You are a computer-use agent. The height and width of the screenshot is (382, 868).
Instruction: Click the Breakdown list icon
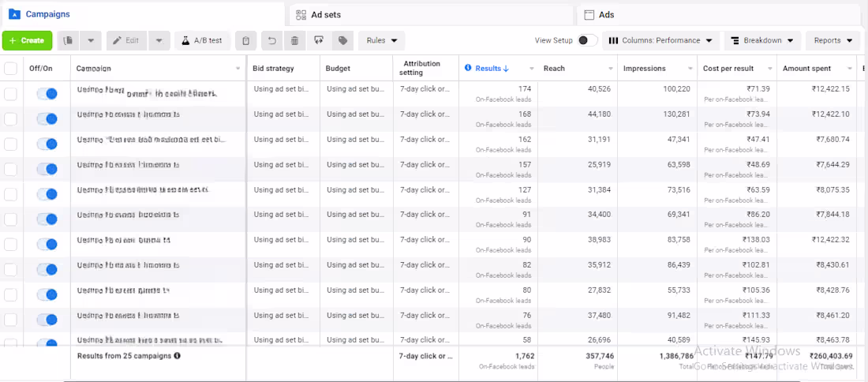735,40
